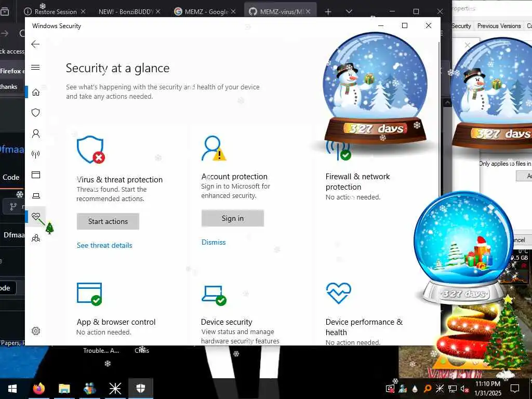Open the taskbar clock showing 11:10 PM
The image size is (532, 399).
point(487,389)
